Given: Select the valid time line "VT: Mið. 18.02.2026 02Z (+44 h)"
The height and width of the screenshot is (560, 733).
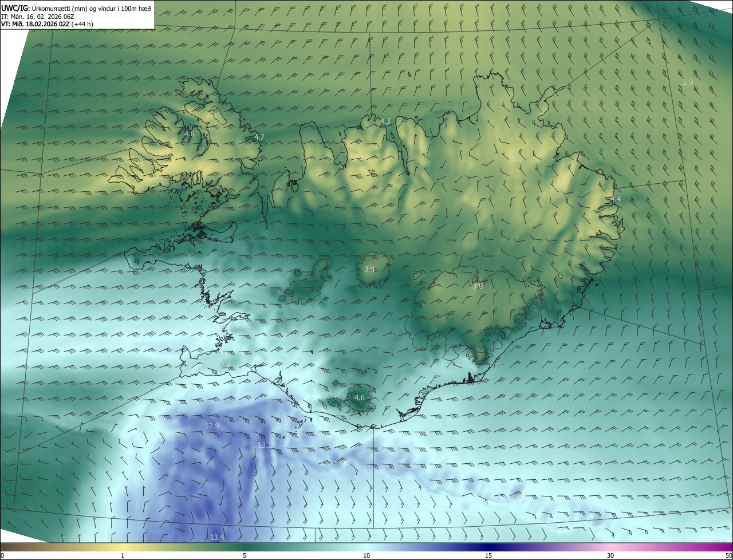Looking at the screenshot, I should (47, 24).
